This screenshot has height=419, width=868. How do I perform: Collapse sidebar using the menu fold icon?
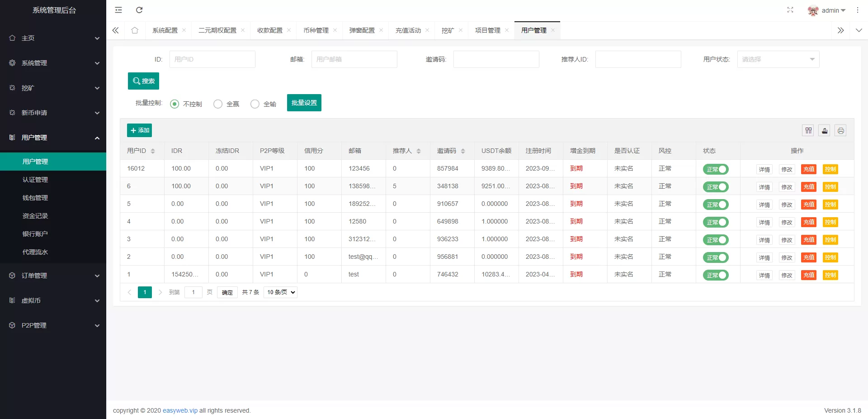[118, 10]
